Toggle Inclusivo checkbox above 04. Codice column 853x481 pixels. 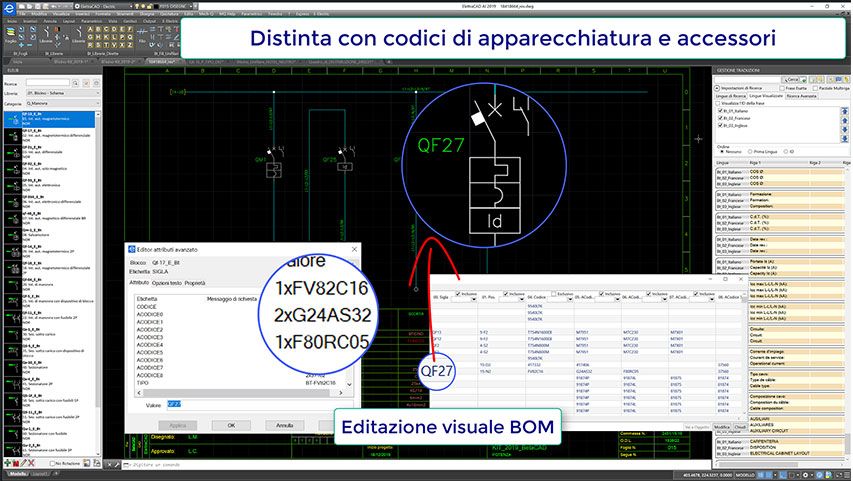554,294
